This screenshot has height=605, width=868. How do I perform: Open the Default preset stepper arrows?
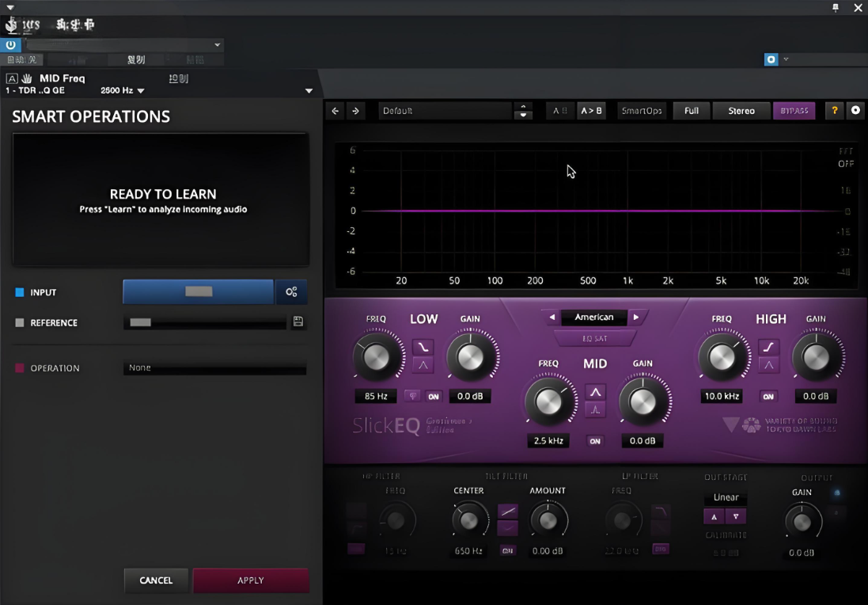523,111
